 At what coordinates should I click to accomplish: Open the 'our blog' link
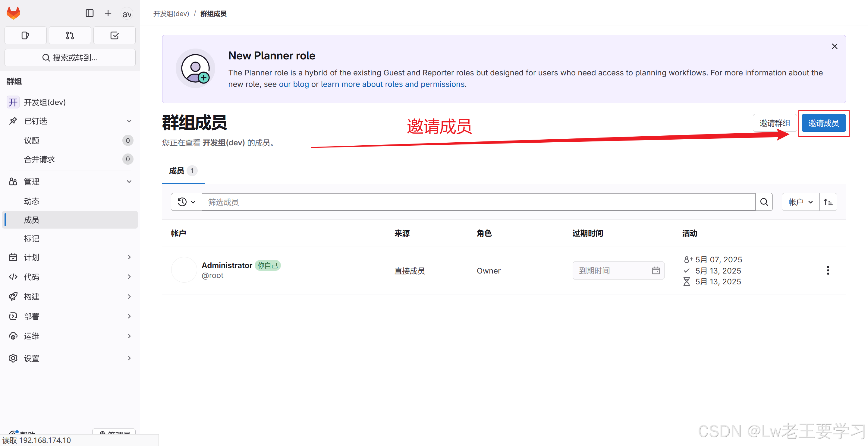click(294, 84)
